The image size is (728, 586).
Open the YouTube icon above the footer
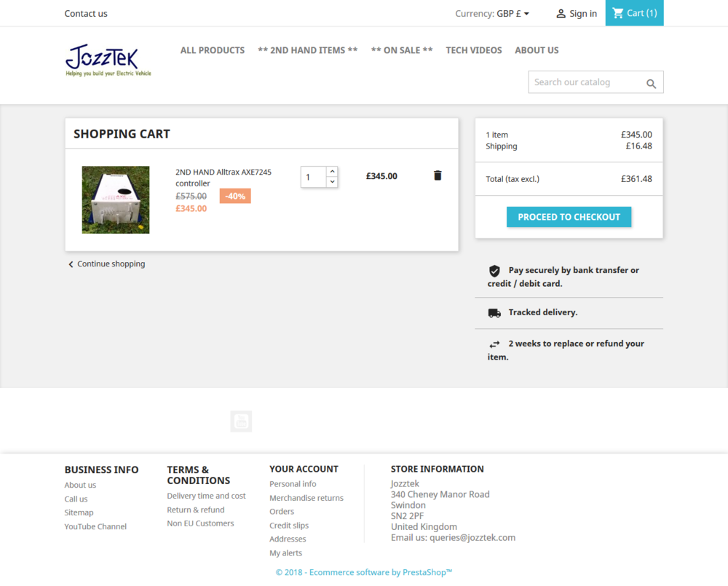pyautogui.click(x=241, y=421)
